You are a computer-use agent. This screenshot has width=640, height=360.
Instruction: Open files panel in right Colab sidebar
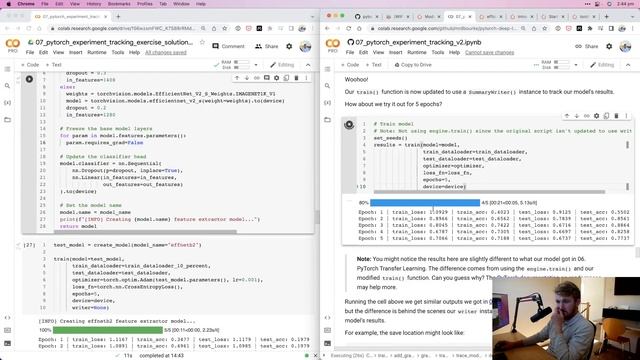pos(327,120)
